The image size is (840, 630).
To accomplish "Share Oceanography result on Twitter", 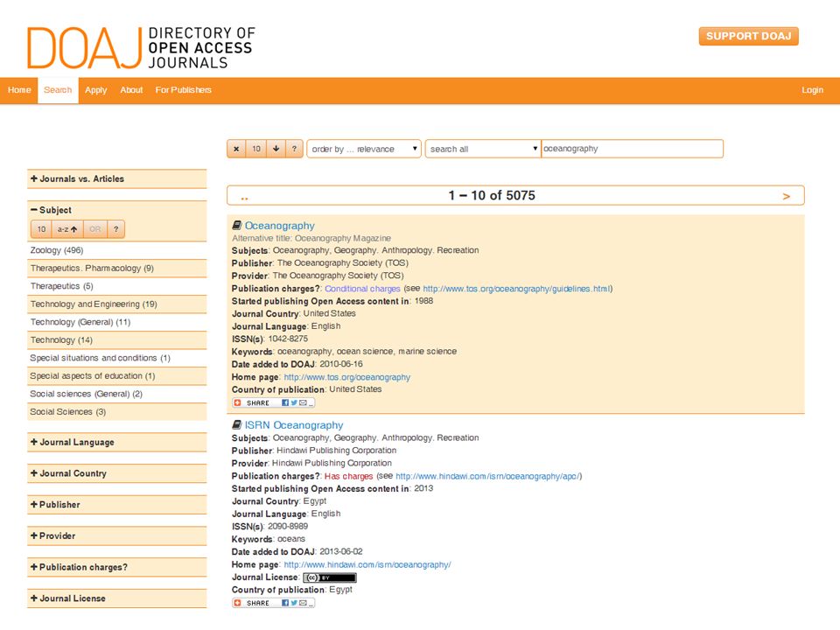I will [294, 402].
